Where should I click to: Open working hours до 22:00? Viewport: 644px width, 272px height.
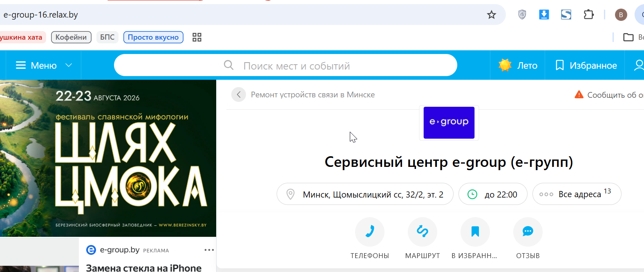(493, 194)
